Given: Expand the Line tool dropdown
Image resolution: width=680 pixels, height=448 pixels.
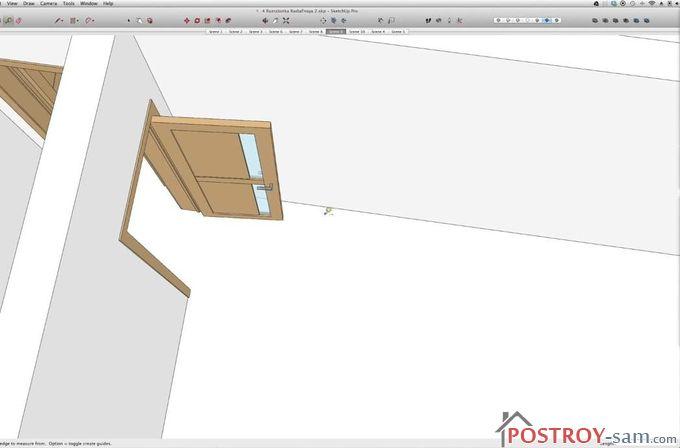Looking at the screenshot, I should (63, 20).
